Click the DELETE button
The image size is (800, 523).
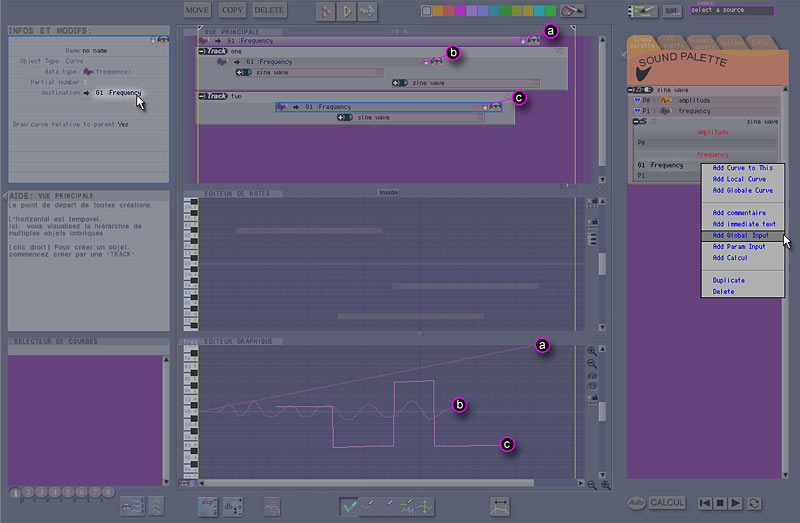pyautogui.click(x=269, y=10)
